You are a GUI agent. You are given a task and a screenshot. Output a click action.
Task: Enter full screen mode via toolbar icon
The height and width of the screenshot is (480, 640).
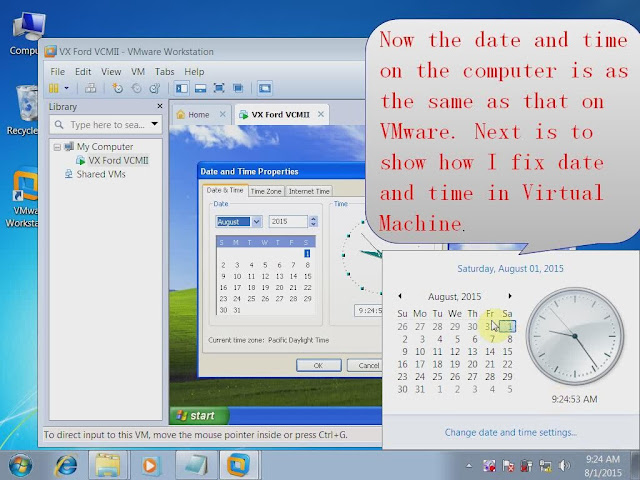(x=219, y=88)
